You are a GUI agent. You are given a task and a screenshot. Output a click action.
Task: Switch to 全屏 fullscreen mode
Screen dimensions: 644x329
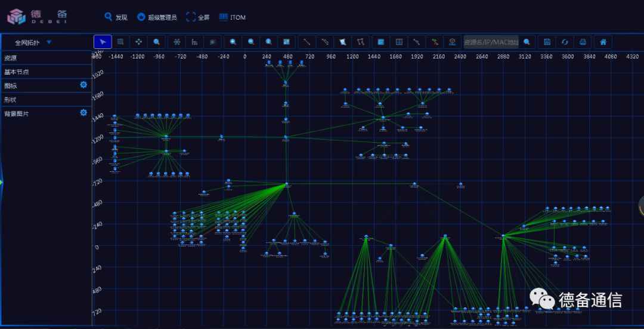tap(198, 17)
